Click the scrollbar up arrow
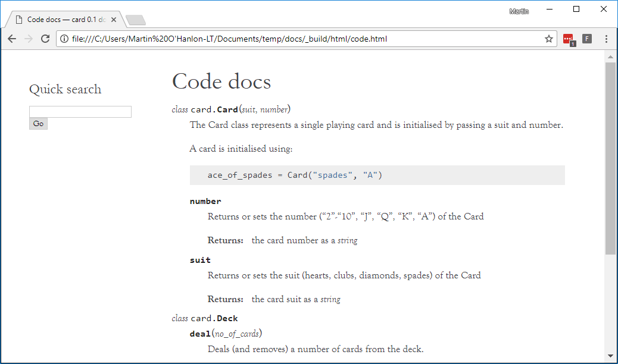618x364 pixels. click(x=610, y=57)
